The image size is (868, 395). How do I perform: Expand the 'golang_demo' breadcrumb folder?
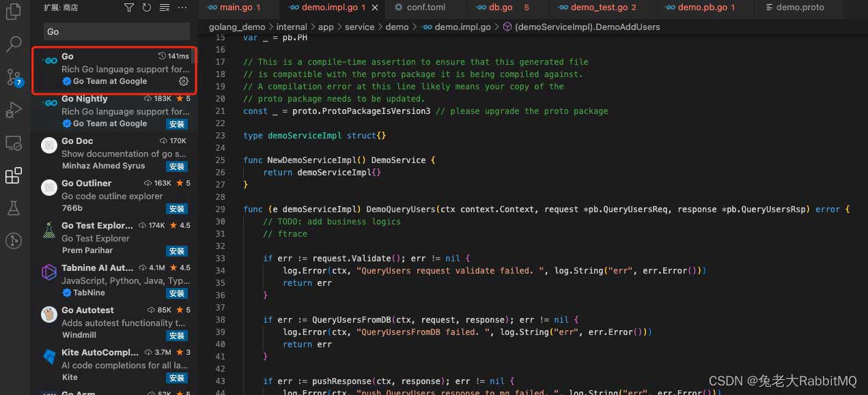coord(238,27)
